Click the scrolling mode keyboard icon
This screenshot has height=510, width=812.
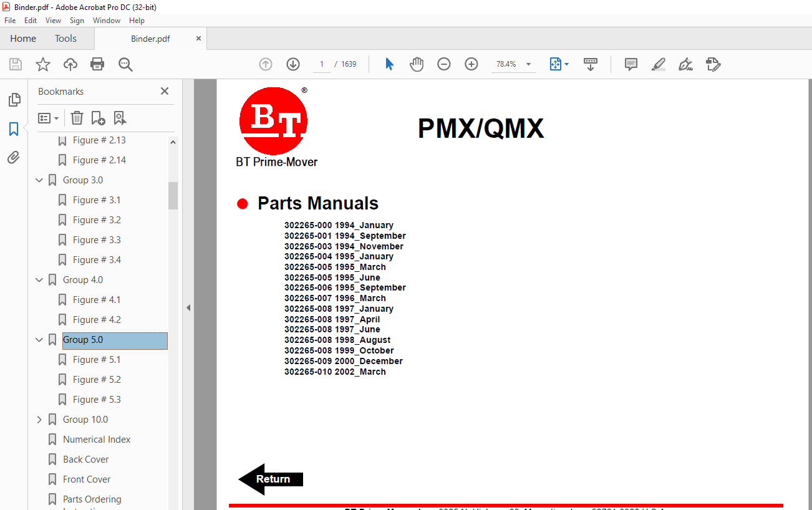click(591, 64)
